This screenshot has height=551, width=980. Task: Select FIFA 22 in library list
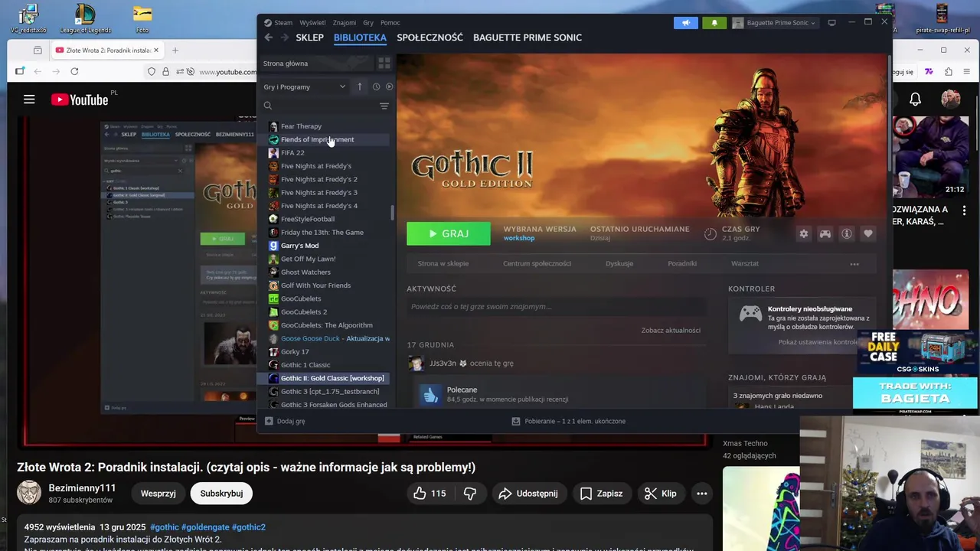click(328, 152)
